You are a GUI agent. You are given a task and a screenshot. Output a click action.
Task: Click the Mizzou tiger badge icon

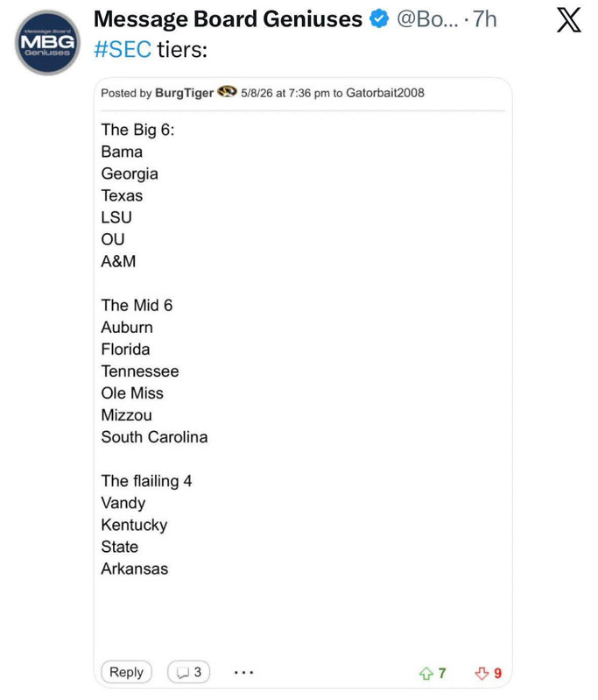[x=227, y=91]
